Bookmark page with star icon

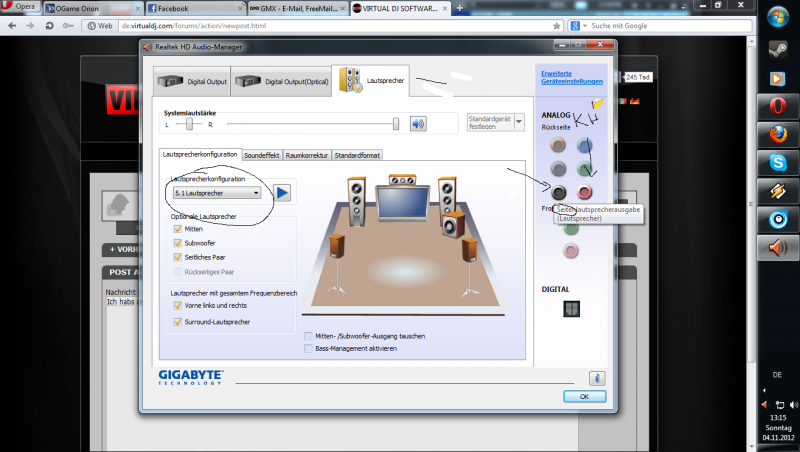tap(557, 26)
